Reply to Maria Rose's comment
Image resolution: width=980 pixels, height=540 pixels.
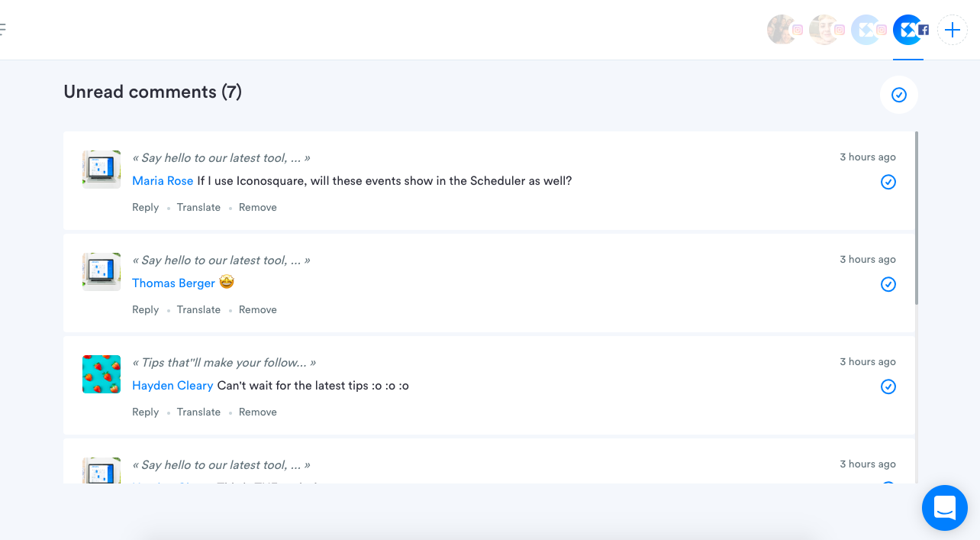[145, 207]
